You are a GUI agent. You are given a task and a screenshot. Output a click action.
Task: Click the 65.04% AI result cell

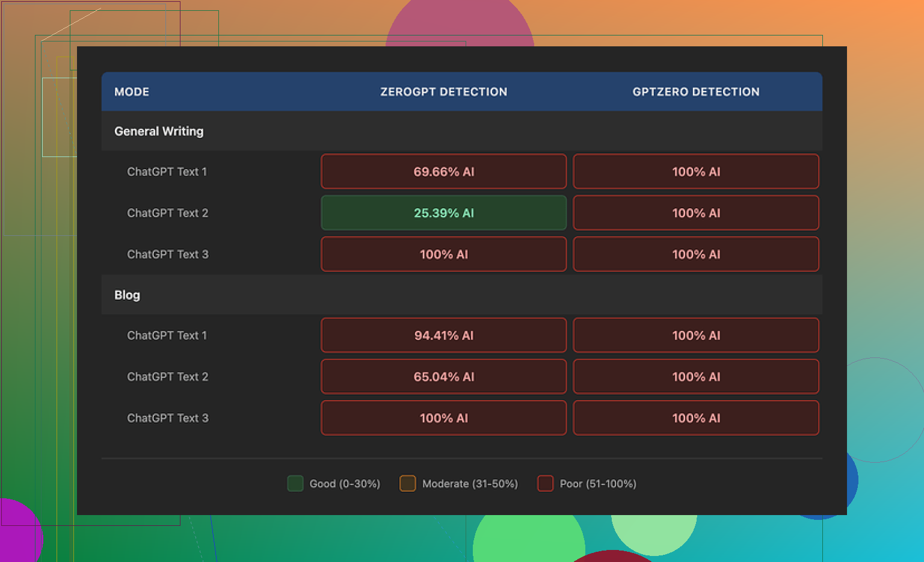point(443,377)
